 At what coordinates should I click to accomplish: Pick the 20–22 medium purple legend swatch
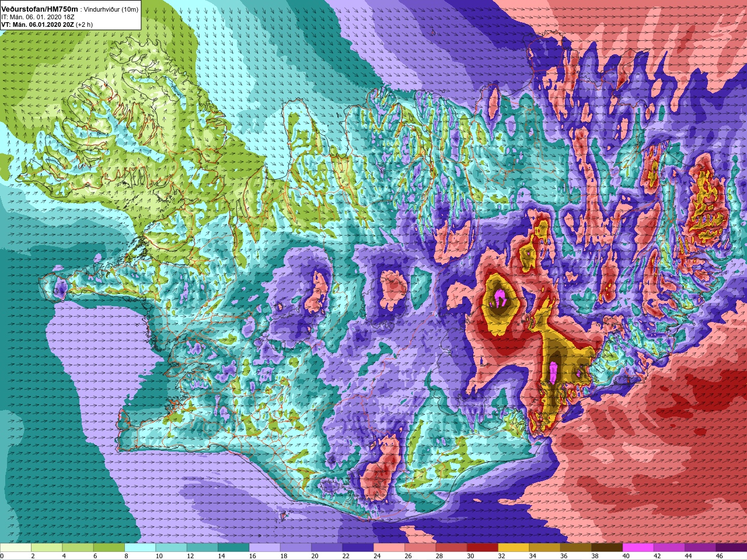[327, 548]
